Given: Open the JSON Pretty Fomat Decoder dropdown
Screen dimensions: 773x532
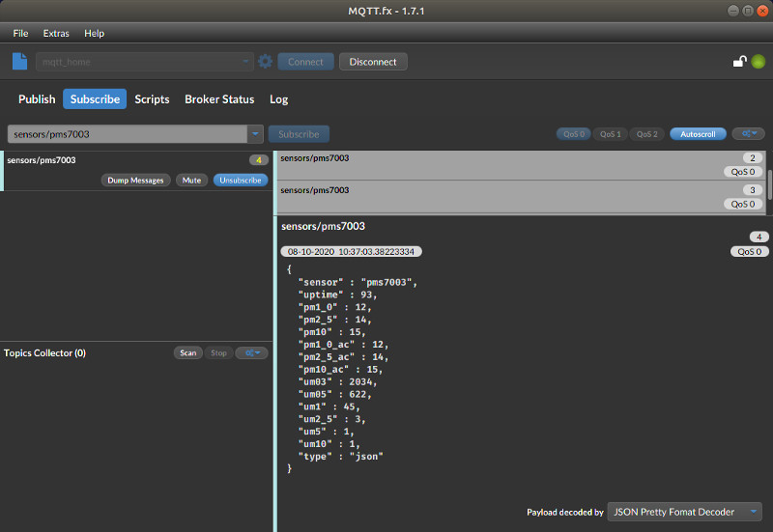Looking at the screenshot, I should coord(685,512).
